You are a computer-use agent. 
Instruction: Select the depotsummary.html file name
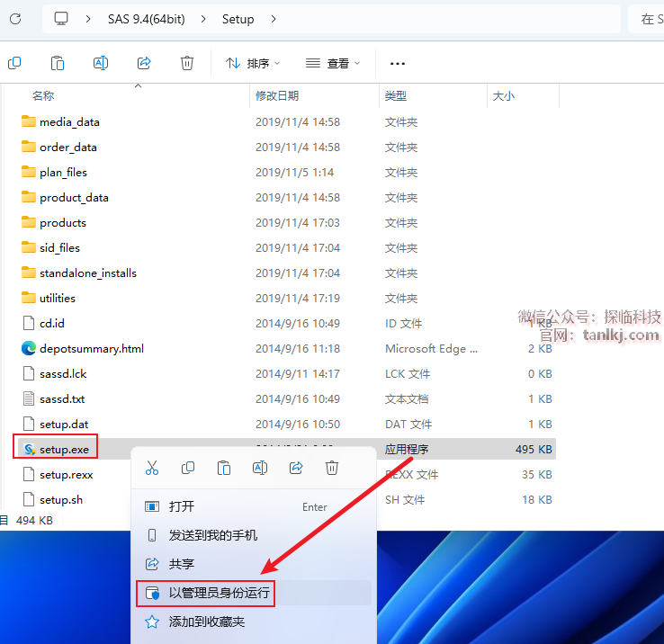coord(92,349)
